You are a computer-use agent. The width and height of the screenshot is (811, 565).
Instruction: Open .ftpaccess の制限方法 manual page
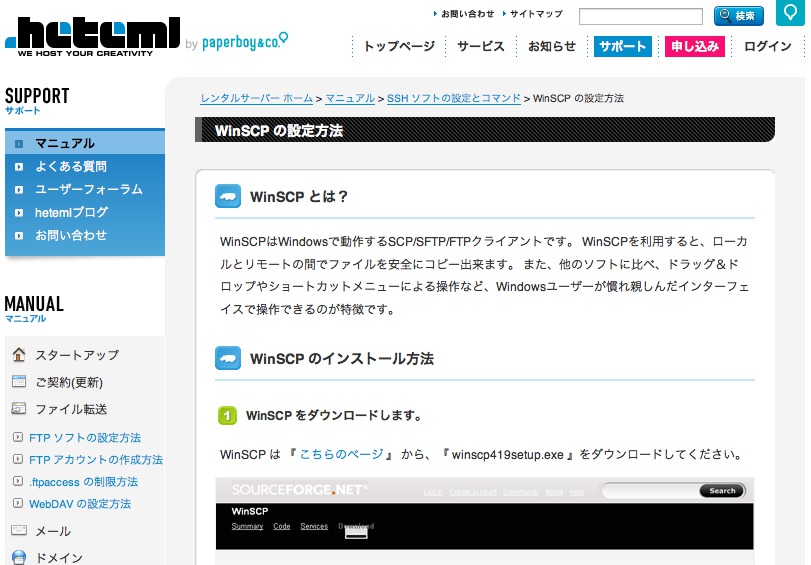[83, 482]
